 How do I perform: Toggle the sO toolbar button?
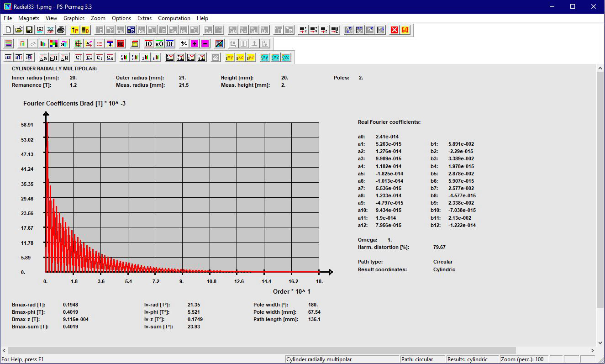pos(159,44)
